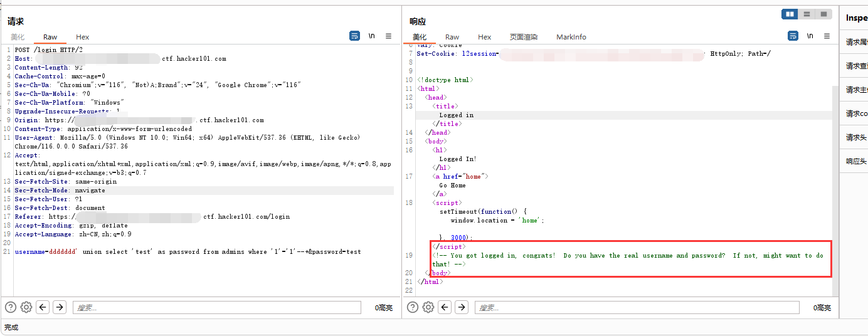Click the 'Set-Cookie: l2session' response line

[593, 53]
